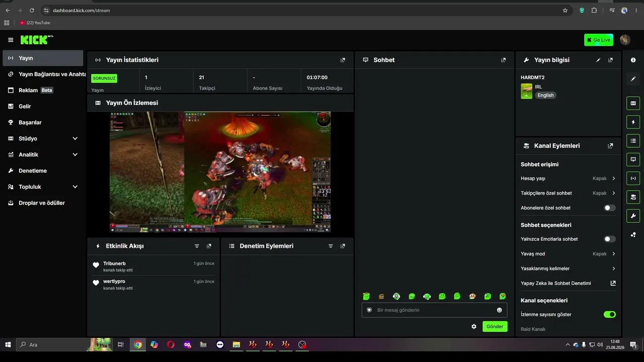Click the stream preview video

(220, 172)
